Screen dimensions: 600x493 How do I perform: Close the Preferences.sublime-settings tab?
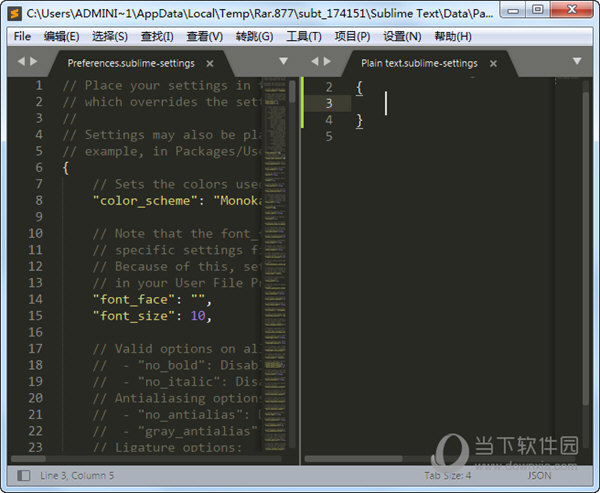coord(210,64)
